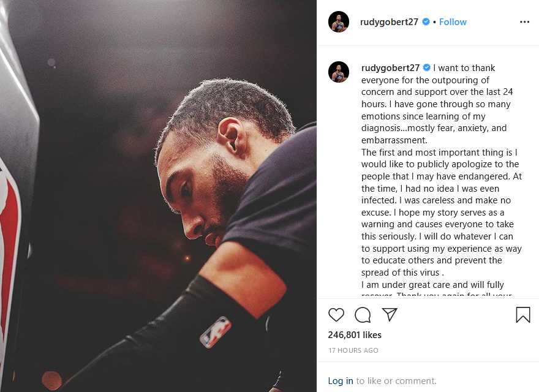Click the caption's opening thank-you sentence
The width and height of the screenshot is (539, 392).
437,86
